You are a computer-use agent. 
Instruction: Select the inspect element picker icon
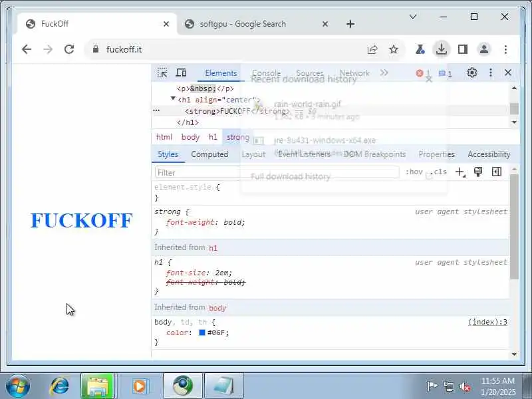(162, 73)
